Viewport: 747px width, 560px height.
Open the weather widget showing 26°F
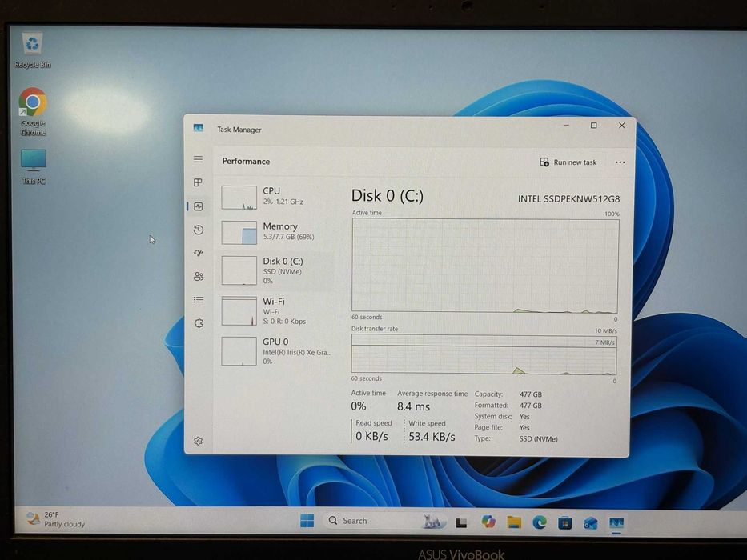55,519
